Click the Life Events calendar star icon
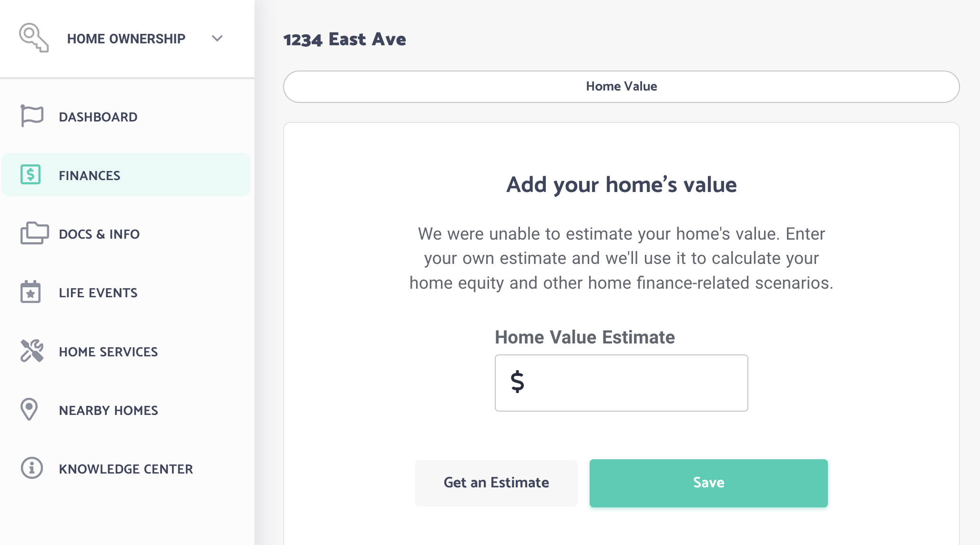The height and width of the screenshot is (545, 980). coord(31,292)
